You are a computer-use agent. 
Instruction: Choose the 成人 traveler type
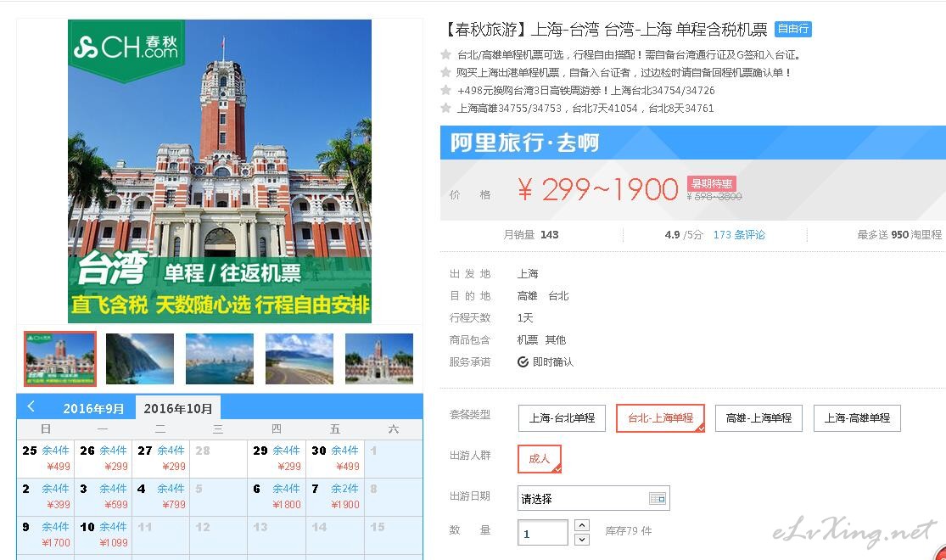point(540,459)
